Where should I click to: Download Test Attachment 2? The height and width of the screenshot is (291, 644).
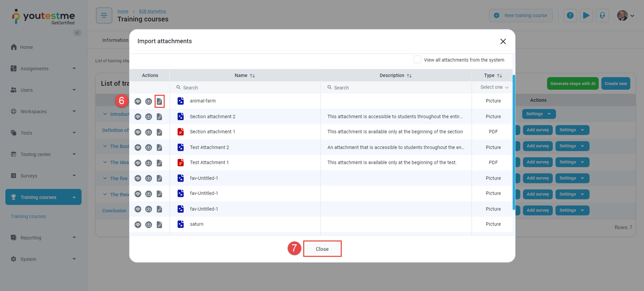click(x=149, y=148)
